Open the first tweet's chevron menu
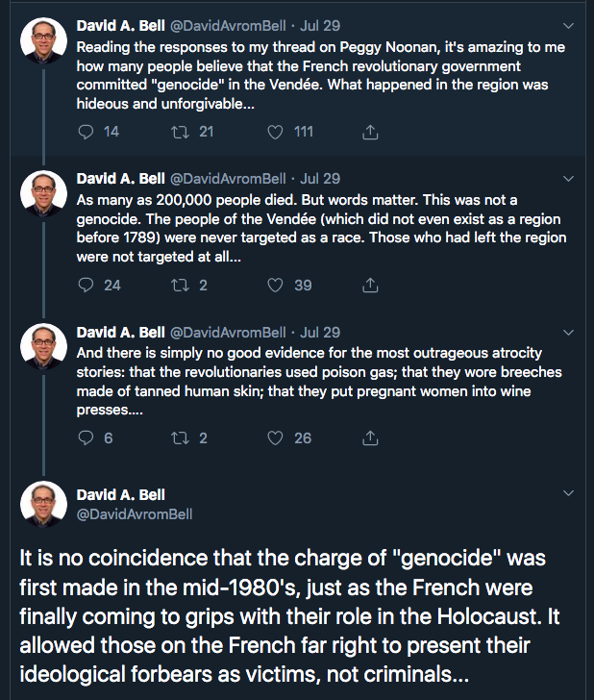The width and height of the screenshot is (594, 700). coord(568,25)
